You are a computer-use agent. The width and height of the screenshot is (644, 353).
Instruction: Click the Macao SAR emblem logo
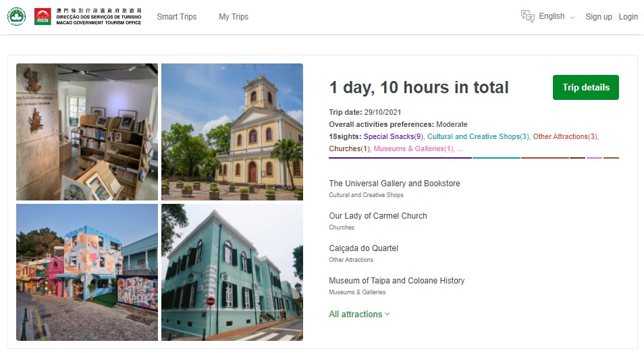pos(16,16)
